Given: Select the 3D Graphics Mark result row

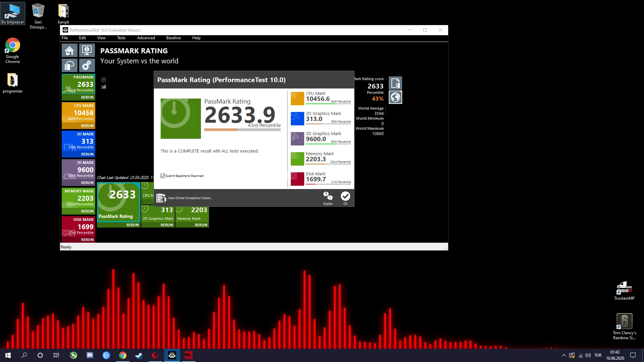Looking at the screenshot, I should 321,138.
